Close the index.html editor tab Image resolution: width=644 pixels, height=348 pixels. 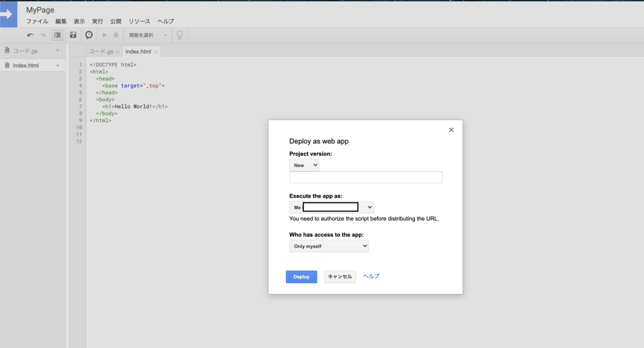156,52
